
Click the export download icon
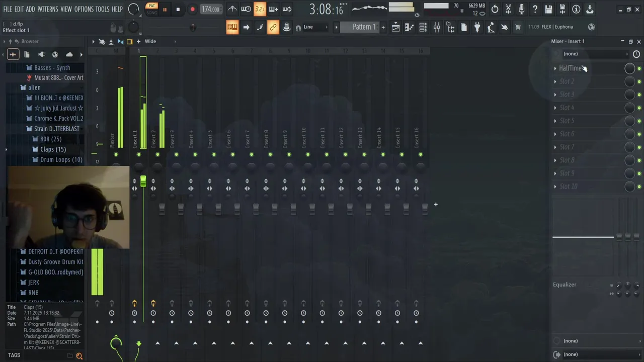(x=590, y=9)
